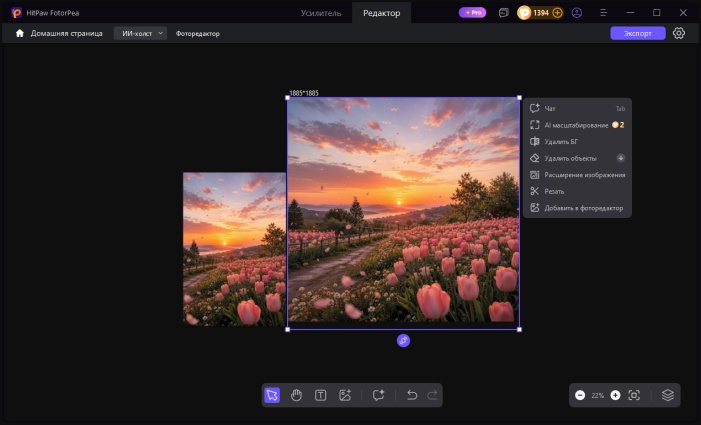The width and height of the screenshot is (701, 425).
Task: Undo the last action
Action: click(x=412, y=395)
